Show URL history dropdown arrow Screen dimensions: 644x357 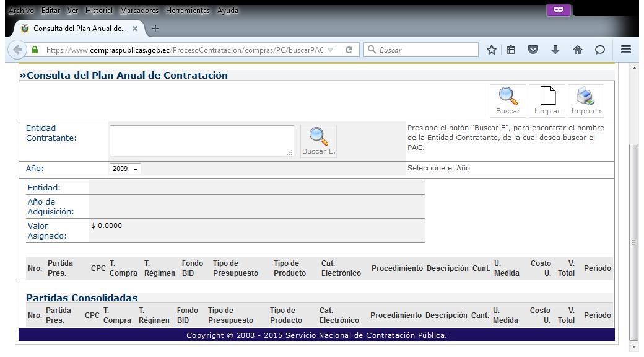331,50
